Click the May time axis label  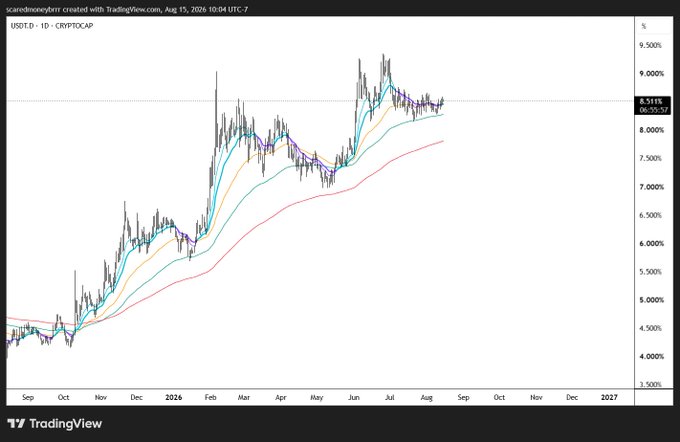pos(317,397)
